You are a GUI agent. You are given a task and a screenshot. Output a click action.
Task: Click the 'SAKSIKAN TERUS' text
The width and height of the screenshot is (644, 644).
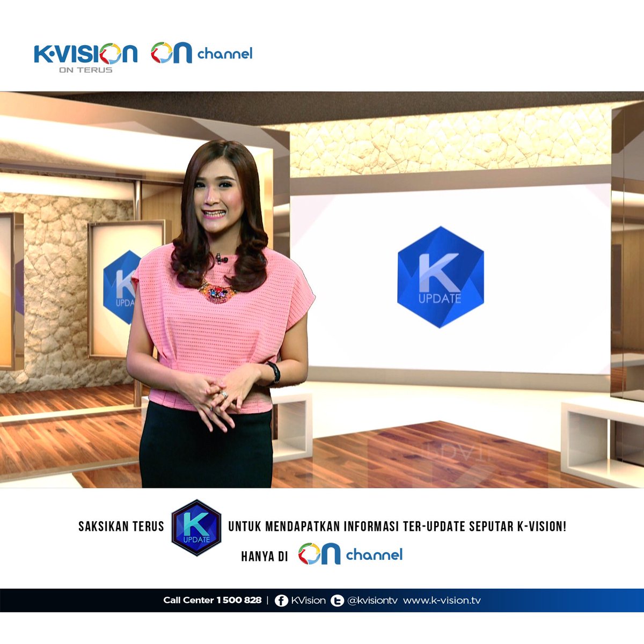click(121, 526)
